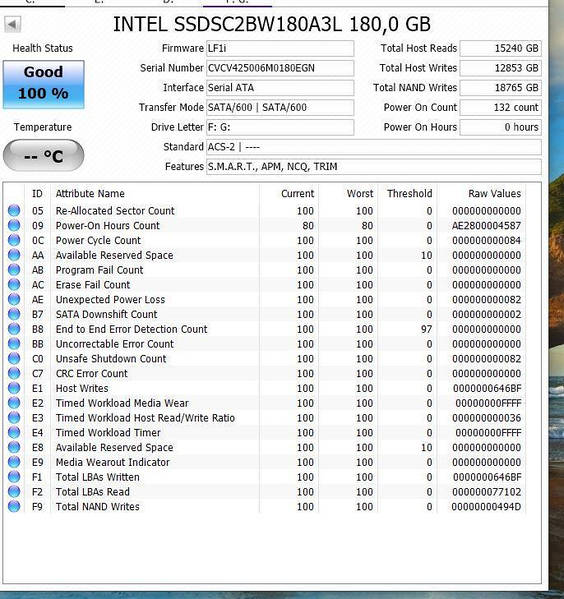Click status icon for Re-Allocated Sector Count
564x599 pixels.
coord(14,210)
